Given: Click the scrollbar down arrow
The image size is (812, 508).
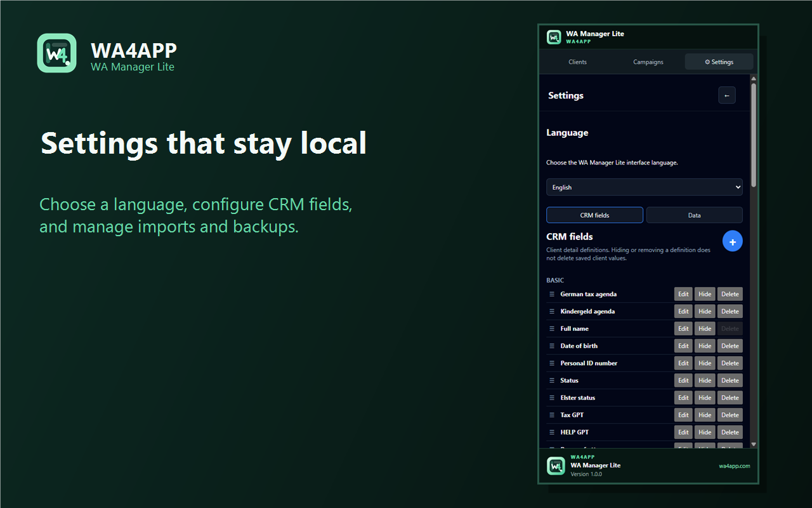Looking at the screenshot, I should point(754,444).
